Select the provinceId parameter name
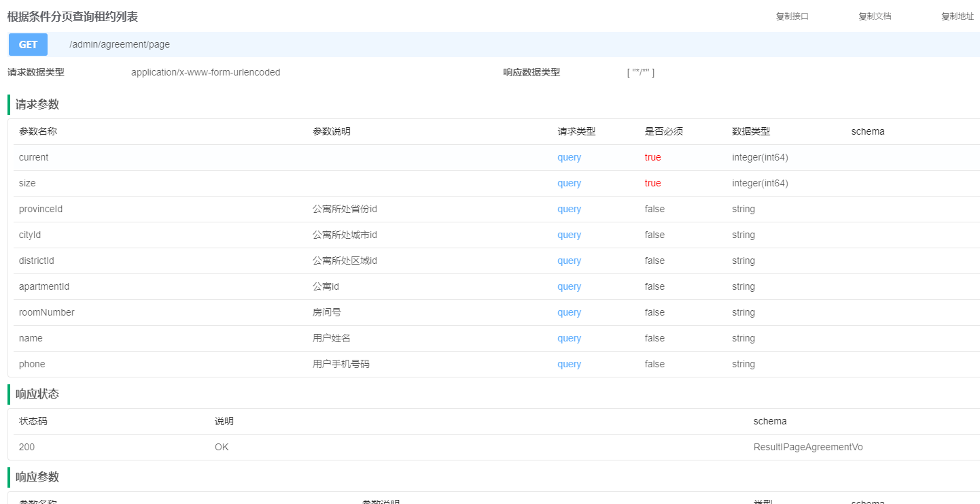 click(41, 209)
